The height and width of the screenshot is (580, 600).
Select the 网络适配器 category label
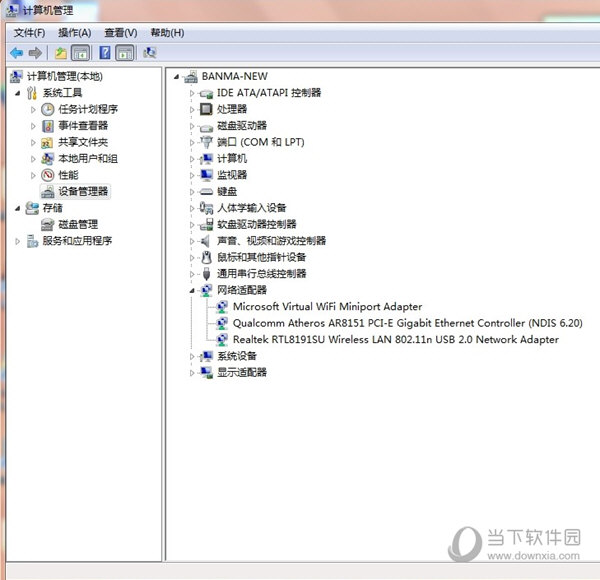click(242, 290)
